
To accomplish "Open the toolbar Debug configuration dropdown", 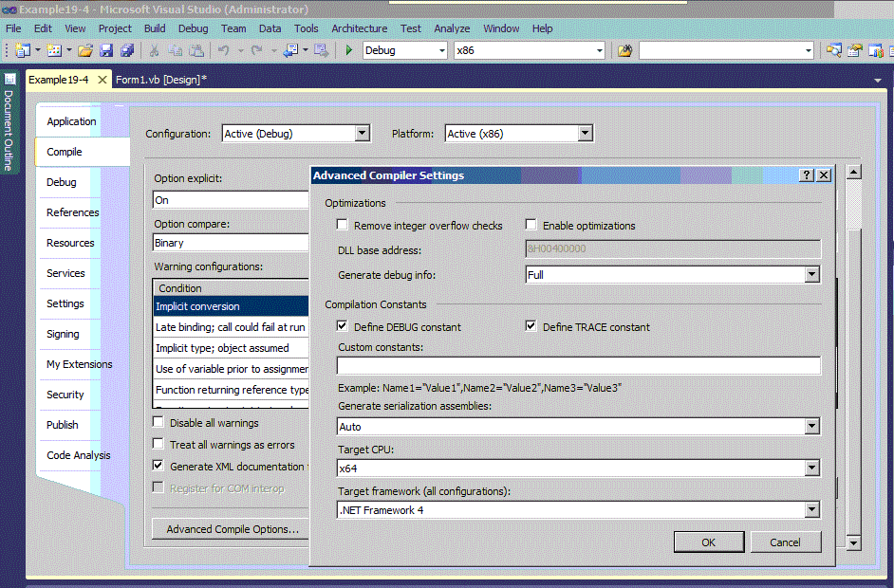I will pyautogui.click(x=442, y=50).
